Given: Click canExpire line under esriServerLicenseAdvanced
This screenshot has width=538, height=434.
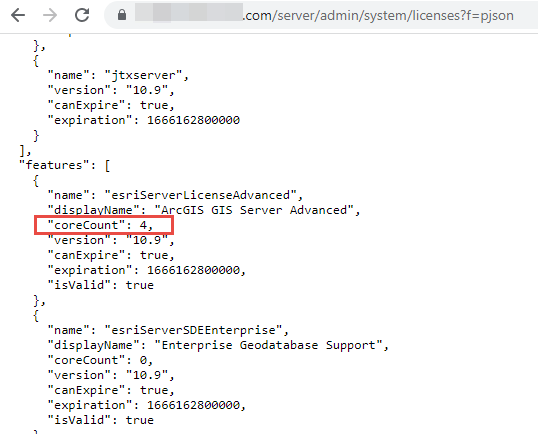Looking at the screenshot, I should pyautogui.click(x=111, y=255).
